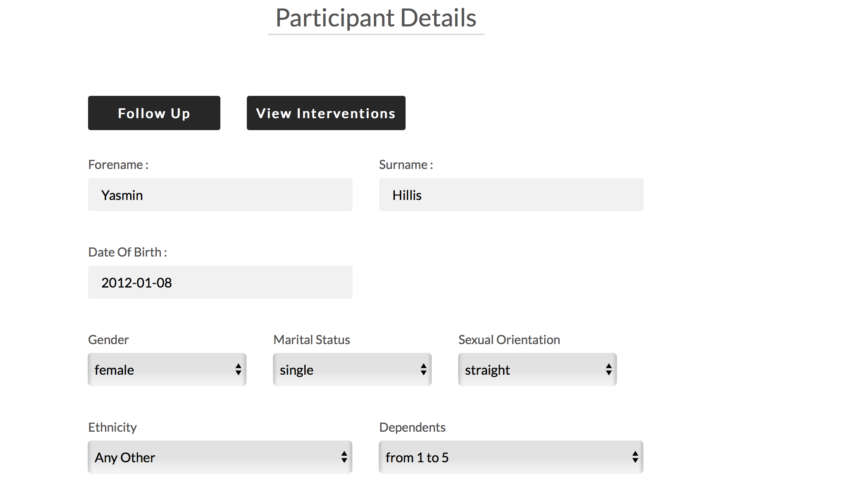The height and width of the screenshot is (504, 855).
Task: Click the up-down arrows on Dependents selector
Action: pos(635,457)
